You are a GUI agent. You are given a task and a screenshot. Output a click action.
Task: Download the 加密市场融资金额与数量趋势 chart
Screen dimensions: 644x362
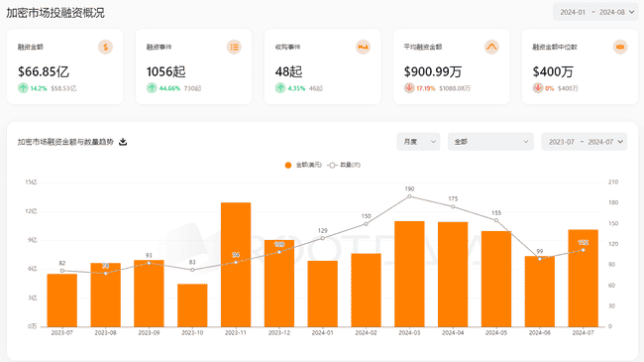pos(123,142)
